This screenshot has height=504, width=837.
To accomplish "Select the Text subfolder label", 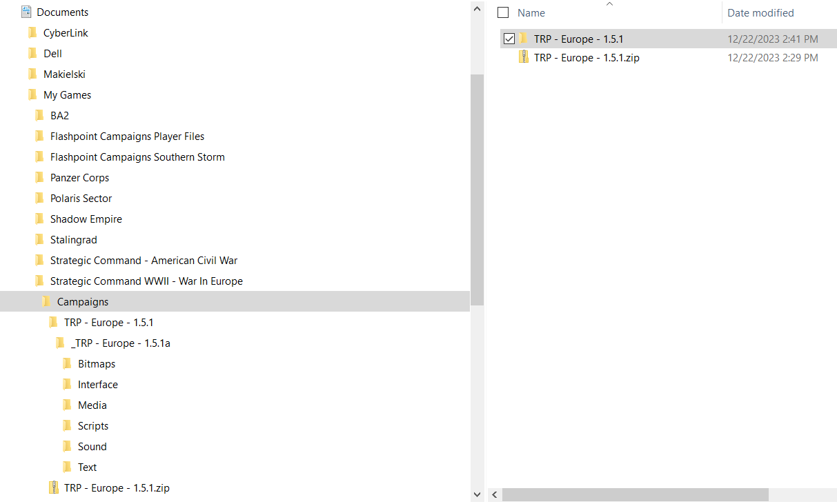I will [87, 467].
